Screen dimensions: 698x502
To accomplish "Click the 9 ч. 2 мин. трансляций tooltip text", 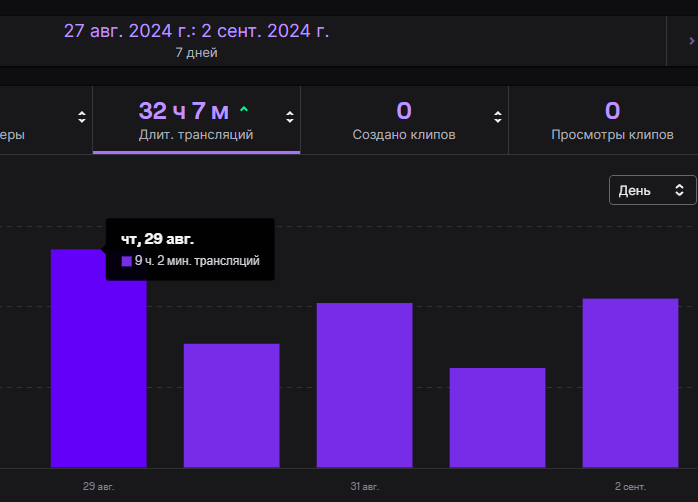I will pos(197,261).
